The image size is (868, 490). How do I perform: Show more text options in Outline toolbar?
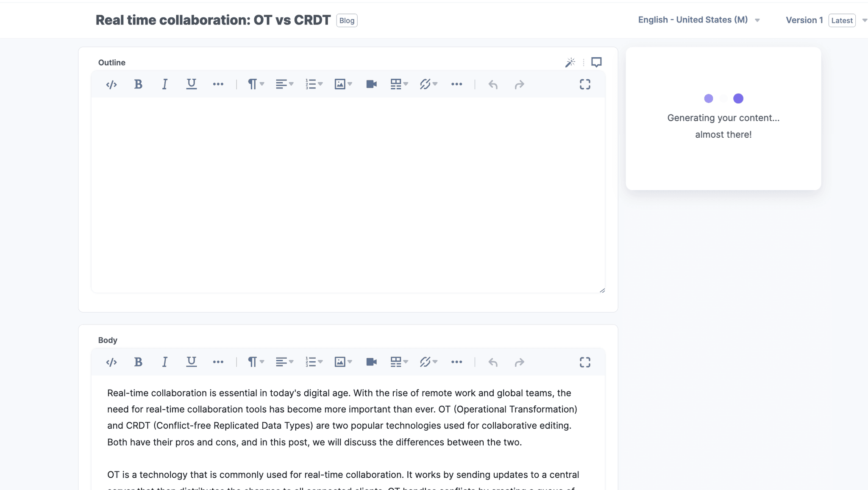pyautogui.click(x=218, y=84)
